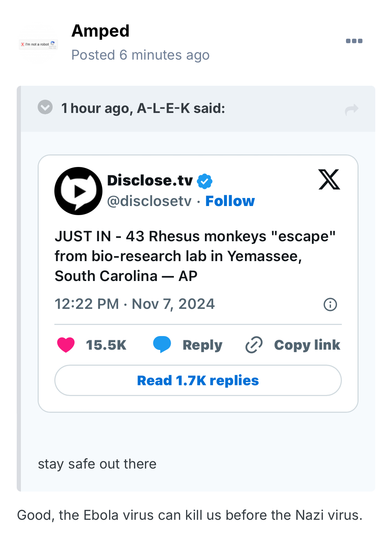Click the Copy link text
392x555 pixels.
click(x=307, y=345)
